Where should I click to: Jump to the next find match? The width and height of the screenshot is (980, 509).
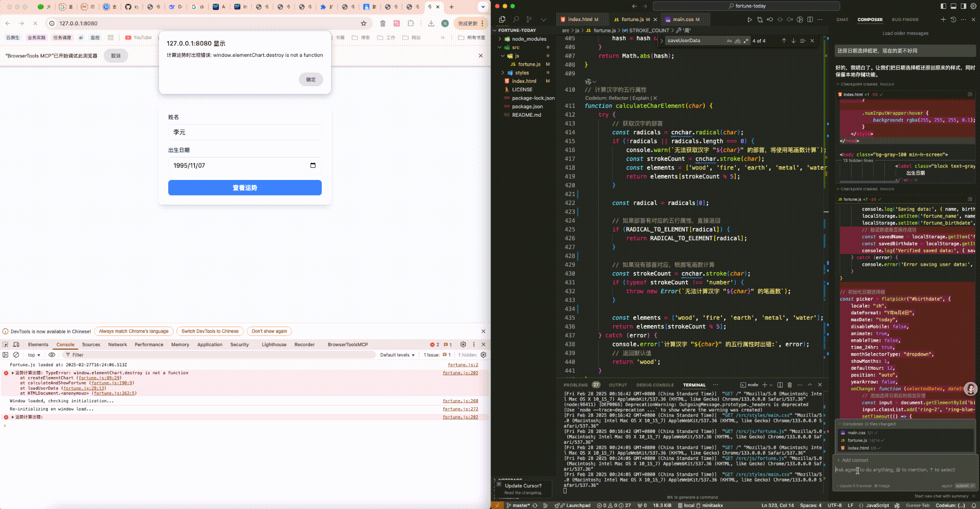pyautogui.click(x=793, y=41)
